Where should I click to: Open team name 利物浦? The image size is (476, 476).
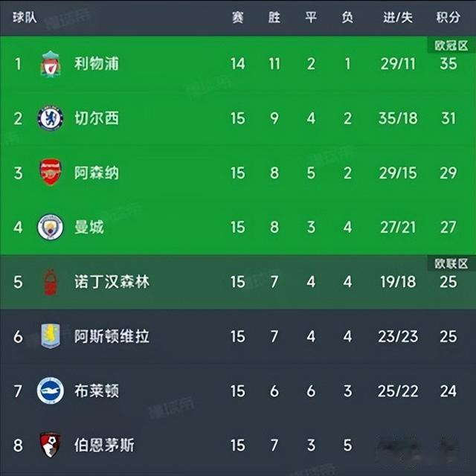[x=97, y=64]
